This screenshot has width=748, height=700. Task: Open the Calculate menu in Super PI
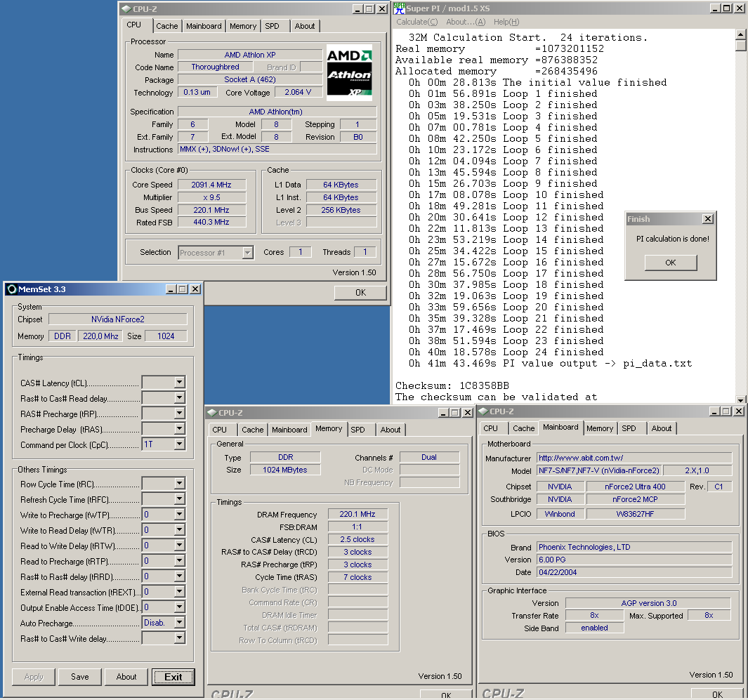(x=417, y=22)
